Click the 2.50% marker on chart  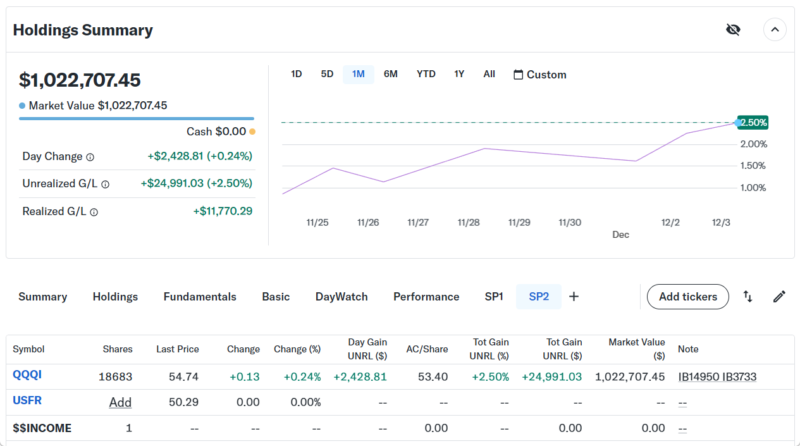tap(752, 122)
